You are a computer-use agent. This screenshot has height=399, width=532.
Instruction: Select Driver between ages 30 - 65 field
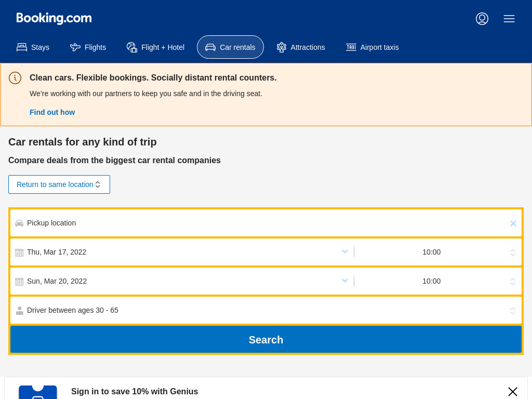(x=266, y=311)
